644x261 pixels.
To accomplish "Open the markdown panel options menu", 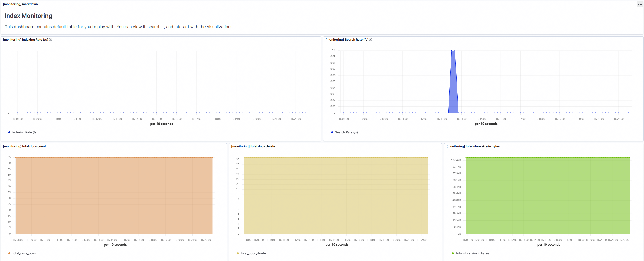I will [640, 4].
